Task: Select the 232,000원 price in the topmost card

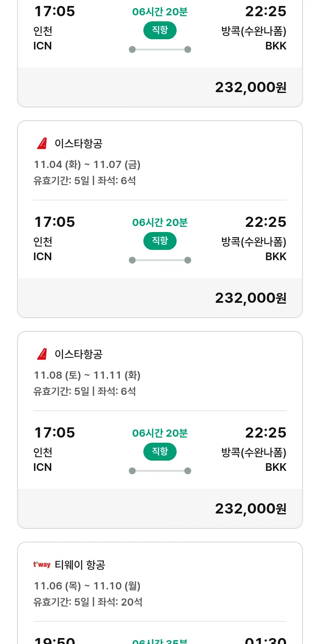Action: pos(250,87)
